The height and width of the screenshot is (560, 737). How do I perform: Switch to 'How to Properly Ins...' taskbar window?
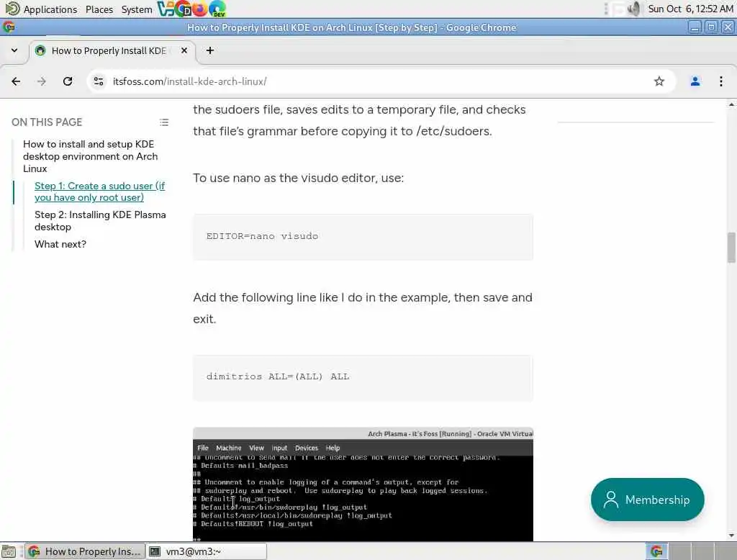85,551
